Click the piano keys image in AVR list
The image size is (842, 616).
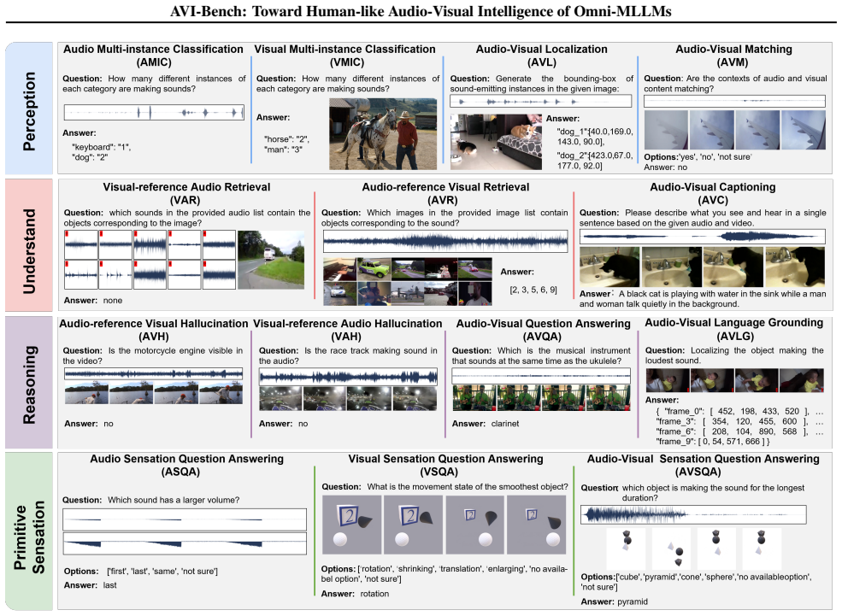[x=339, y=269]
